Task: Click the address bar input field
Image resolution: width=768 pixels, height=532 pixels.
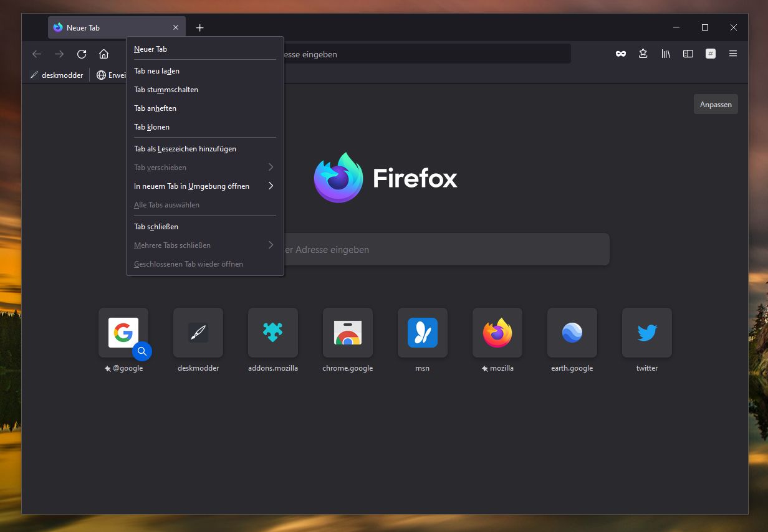Action: (427, 54)
